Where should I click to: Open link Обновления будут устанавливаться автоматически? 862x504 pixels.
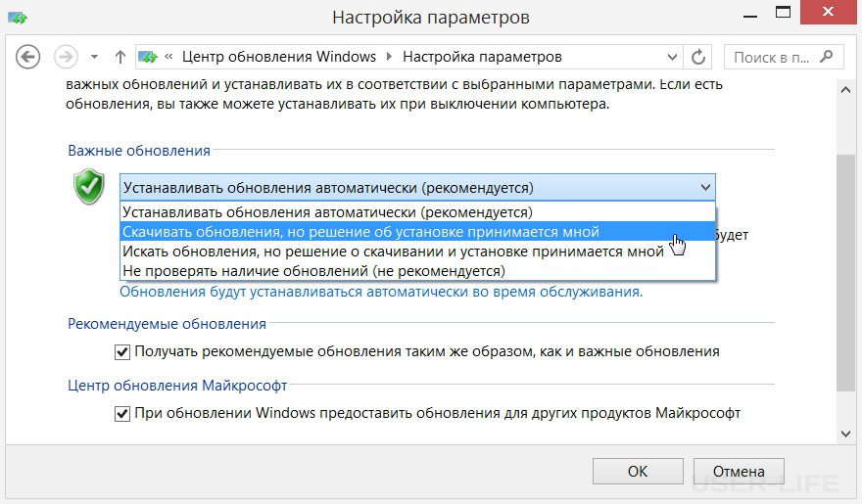381,292
